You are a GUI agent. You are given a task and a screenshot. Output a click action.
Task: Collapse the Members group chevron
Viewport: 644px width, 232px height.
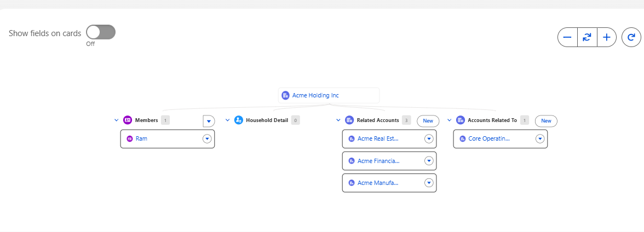click(x=116, y=120)
